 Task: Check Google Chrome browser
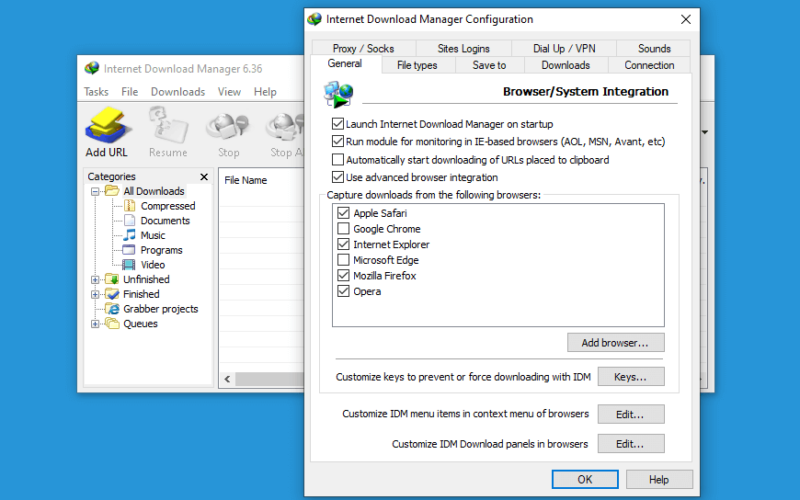coord(343,229)
